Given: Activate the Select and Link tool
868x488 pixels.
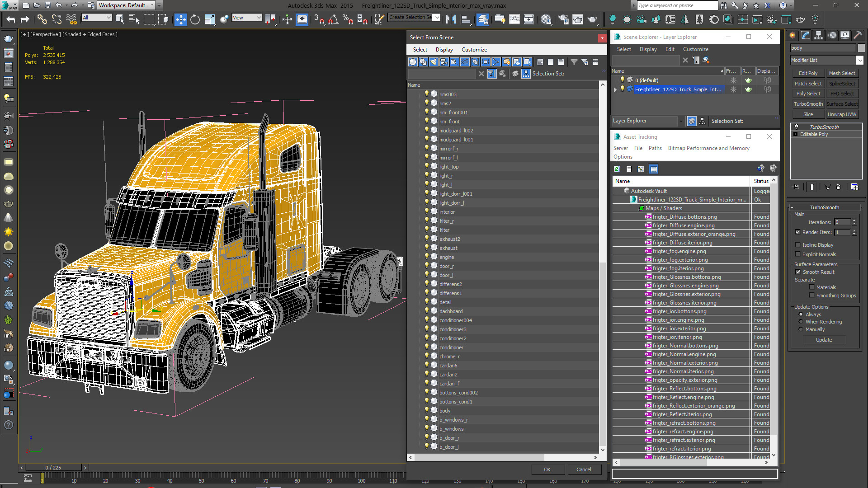Looking at the screenshot, I should coord(42,19).
